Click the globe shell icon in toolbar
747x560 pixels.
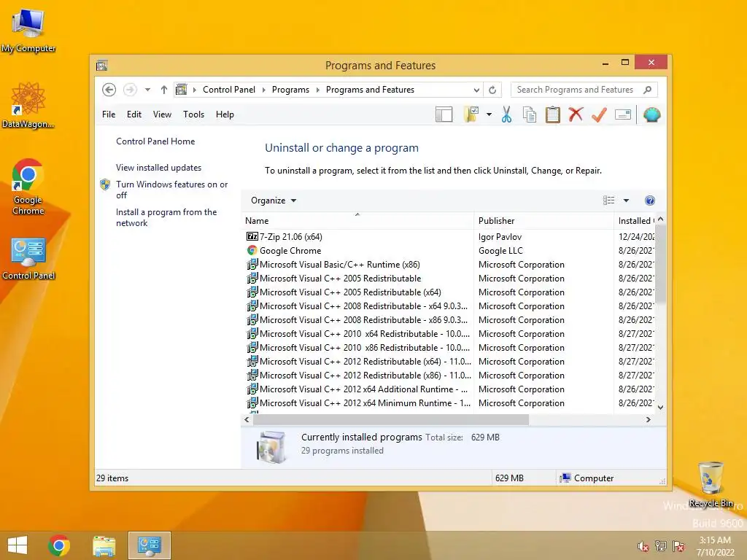click(x=651, y=114)
